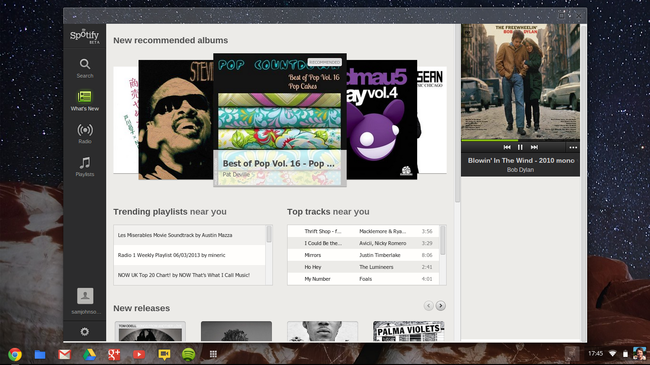Play My Number by Foals

pos(363,279)
